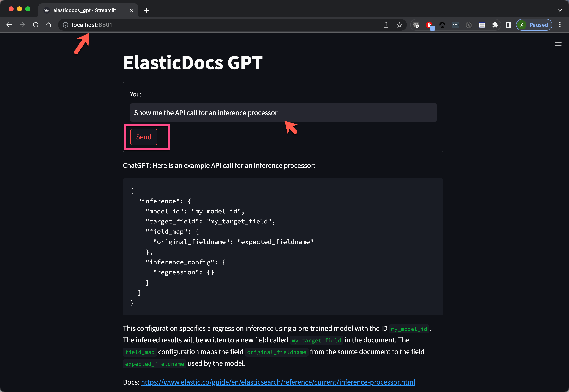Open the red hand blocker extension
Viewport: 569px width, 392px height.
pyautogui.click(x=429, y=25)
